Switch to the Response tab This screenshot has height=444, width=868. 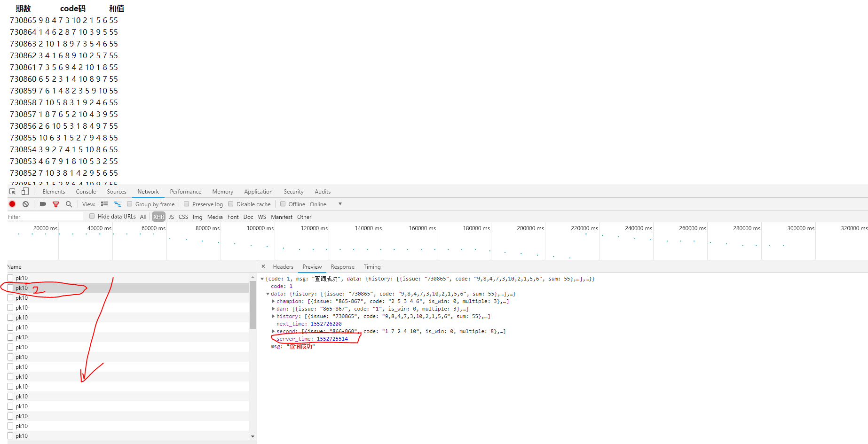click(x=343, y=267)
